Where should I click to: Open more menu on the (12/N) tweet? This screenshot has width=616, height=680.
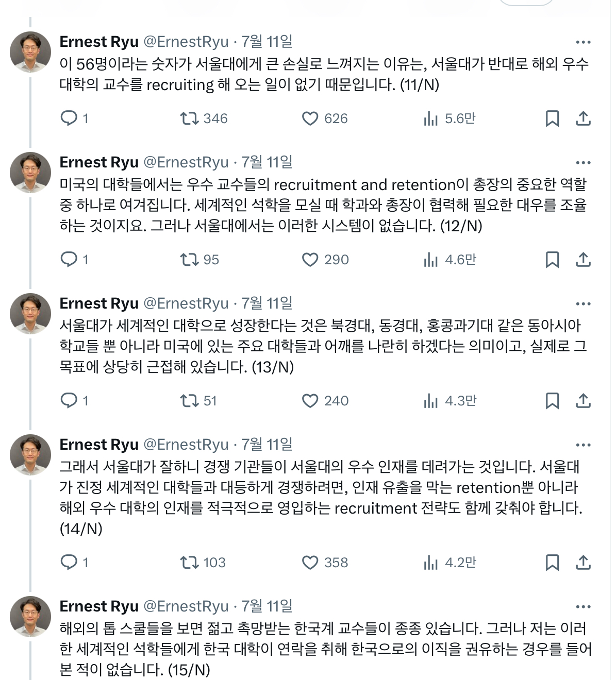click(x=583, y=163)
